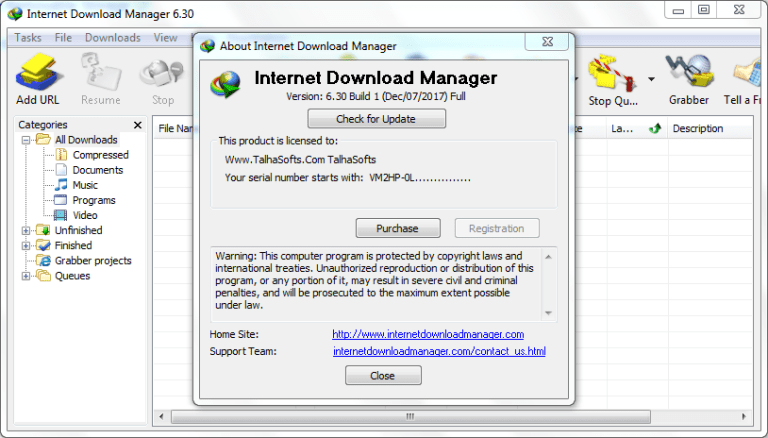
Task: Click the Check for Update button
Action: click(376, 119)
